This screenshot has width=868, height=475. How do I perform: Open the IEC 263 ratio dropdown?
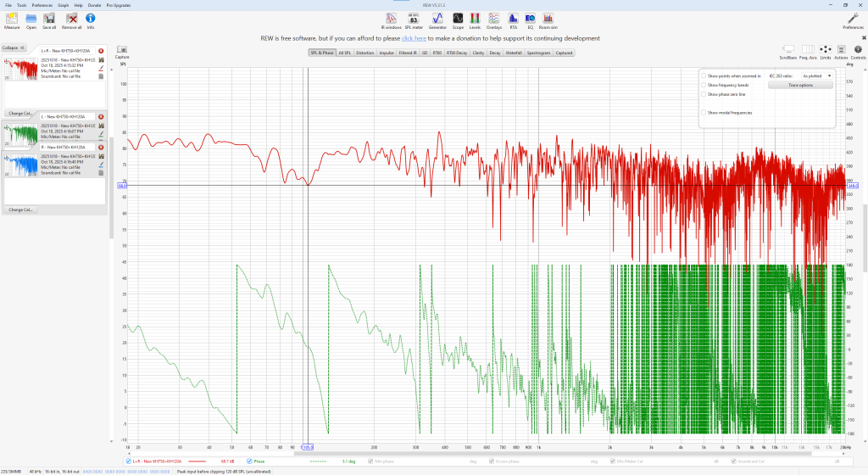tap(817, 75)
